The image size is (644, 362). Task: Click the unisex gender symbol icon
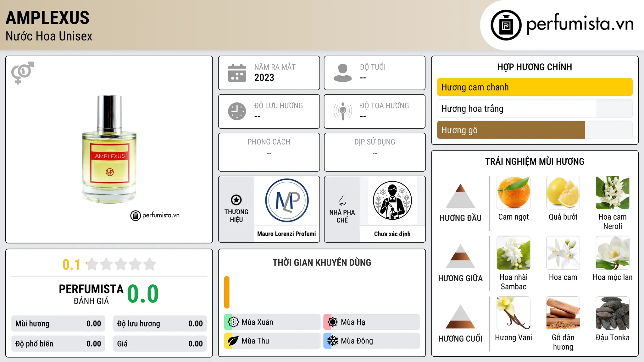coord(22,73)
